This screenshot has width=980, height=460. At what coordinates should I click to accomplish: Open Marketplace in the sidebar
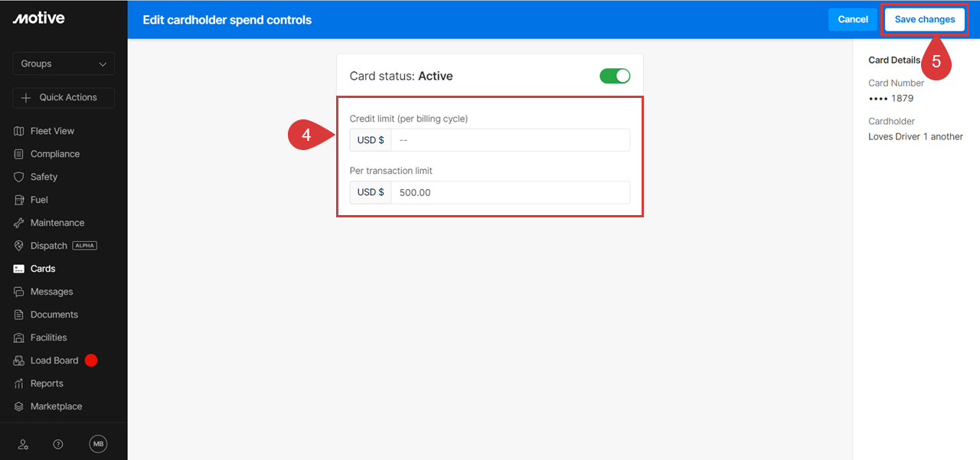tap(56, 406)
